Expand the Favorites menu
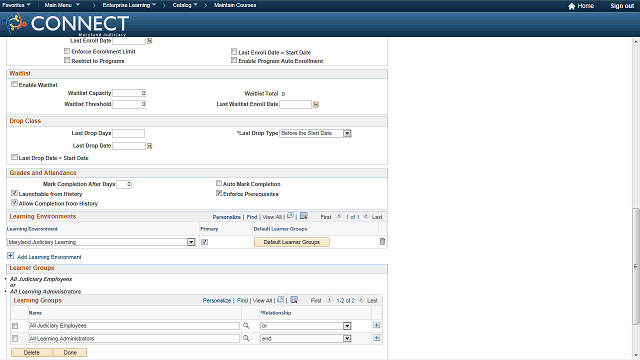The height and width of the screenshot is (360, 640). click(16, 5)
